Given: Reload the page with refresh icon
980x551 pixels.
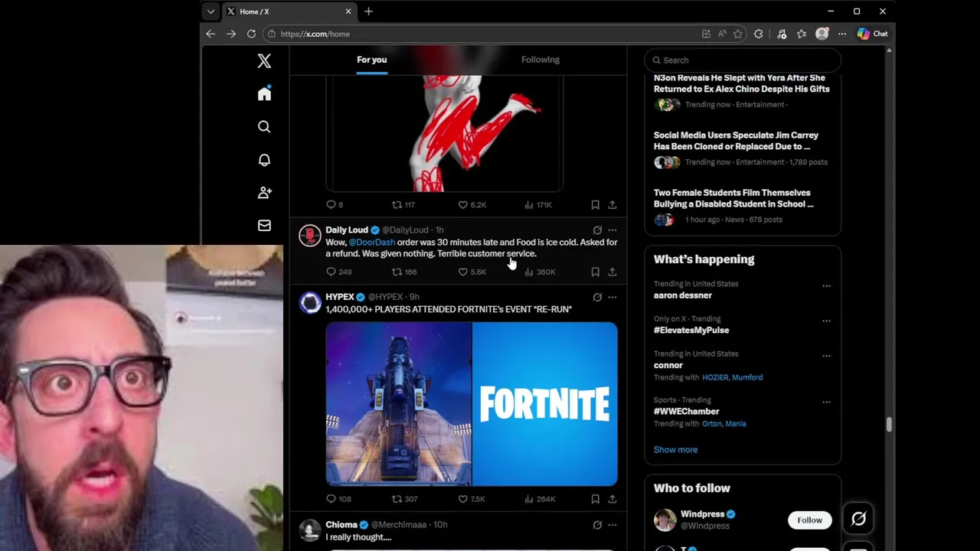Looking at the screenshot, I should tap(251, 34).
